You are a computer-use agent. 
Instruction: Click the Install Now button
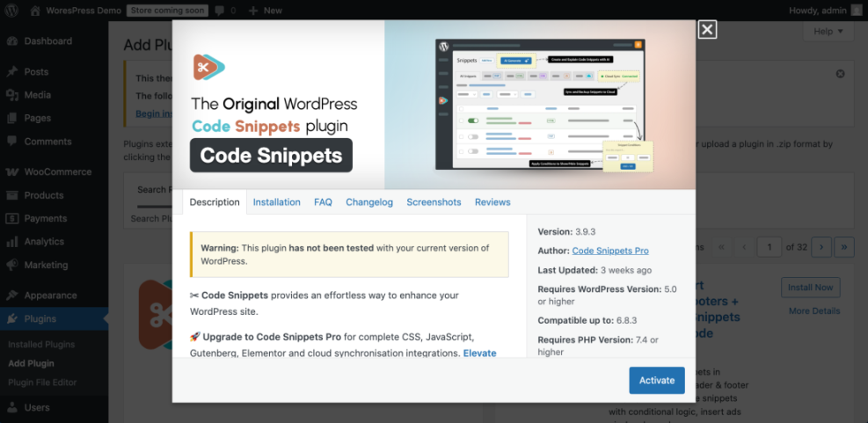click(811, 288)
